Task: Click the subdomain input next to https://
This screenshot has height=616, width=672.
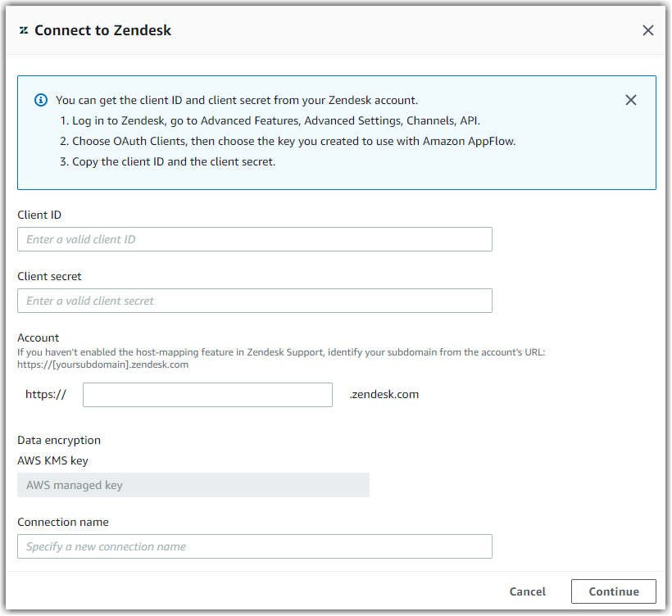Action: [x=207, y=394]
